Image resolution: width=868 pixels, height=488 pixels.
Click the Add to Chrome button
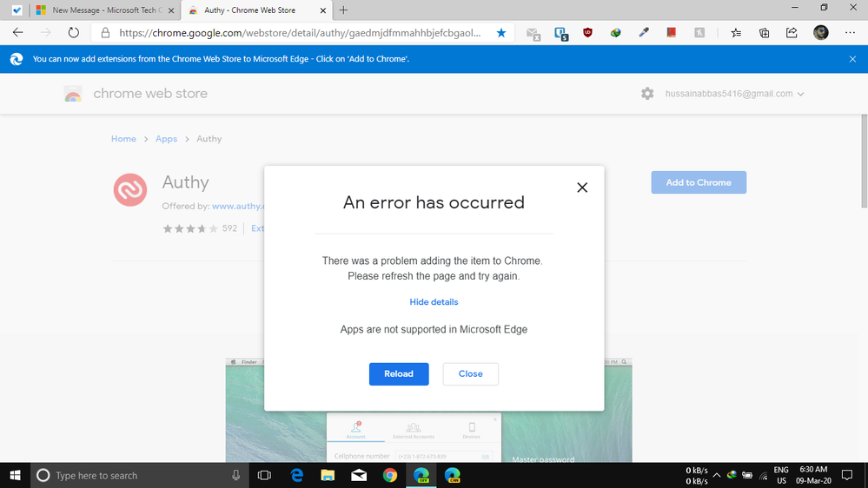(699, 182)
